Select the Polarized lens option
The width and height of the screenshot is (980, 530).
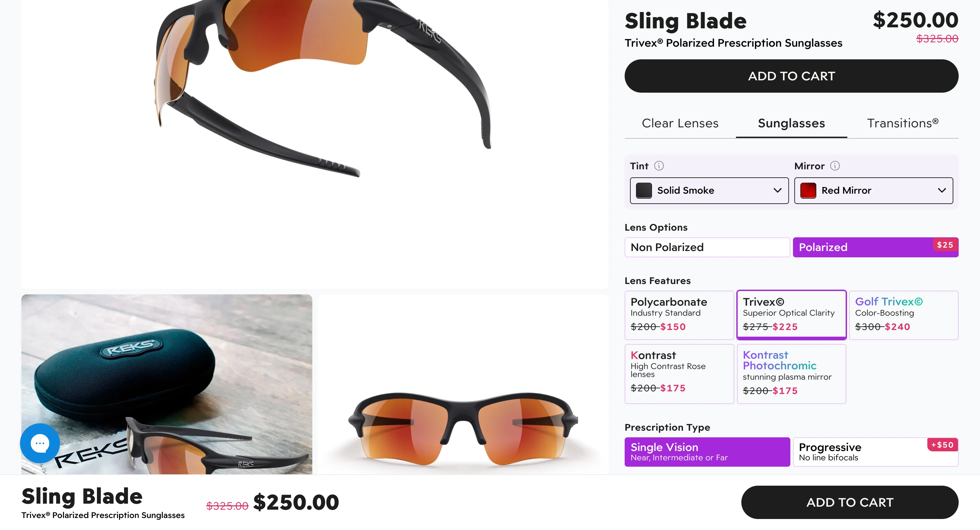(875, 247)
